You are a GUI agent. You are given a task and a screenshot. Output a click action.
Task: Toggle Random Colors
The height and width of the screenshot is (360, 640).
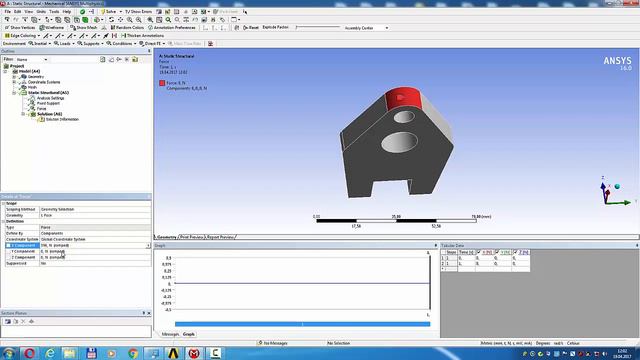click(127, 28)
